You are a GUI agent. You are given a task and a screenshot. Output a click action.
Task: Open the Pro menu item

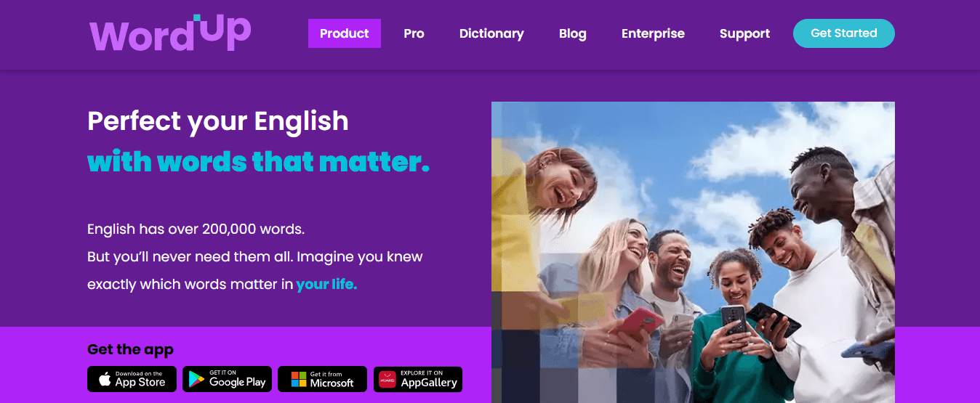[x=414, y=33]
